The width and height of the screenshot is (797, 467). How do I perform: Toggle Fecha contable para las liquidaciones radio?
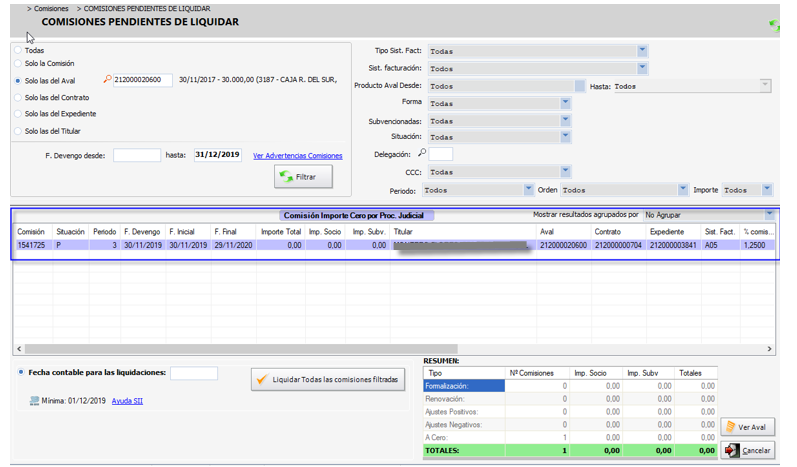pos(21,372)
